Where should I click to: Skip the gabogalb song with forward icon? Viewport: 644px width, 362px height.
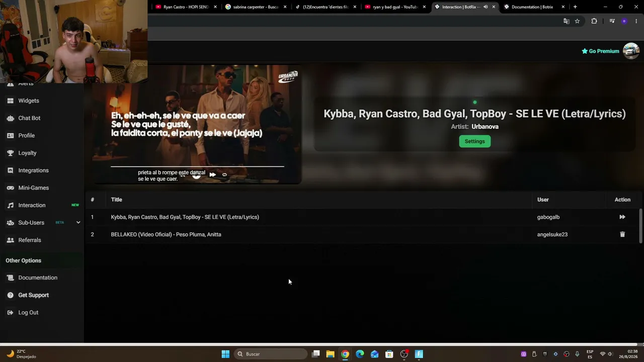(x=622, y=217)
